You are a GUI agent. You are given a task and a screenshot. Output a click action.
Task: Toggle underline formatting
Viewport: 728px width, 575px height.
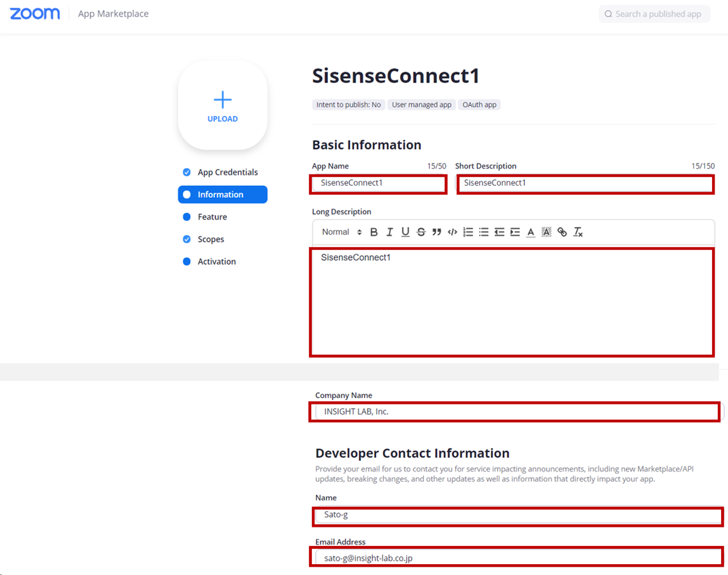[405, 232]
